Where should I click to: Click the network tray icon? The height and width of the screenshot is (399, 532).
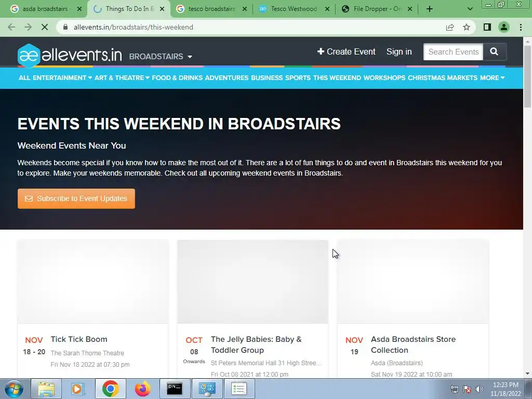point(454,389)
